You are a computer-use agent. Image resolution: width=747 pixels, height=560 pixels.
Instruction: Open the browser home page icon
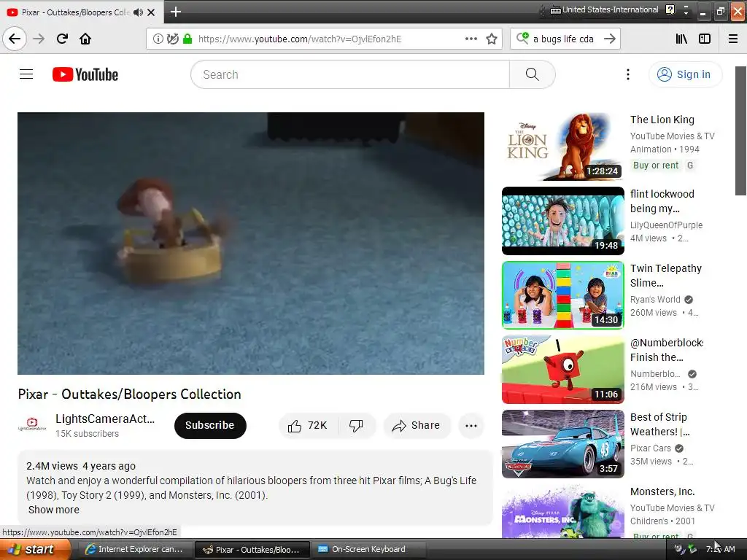pyautogui.click(x=85, y=39)
